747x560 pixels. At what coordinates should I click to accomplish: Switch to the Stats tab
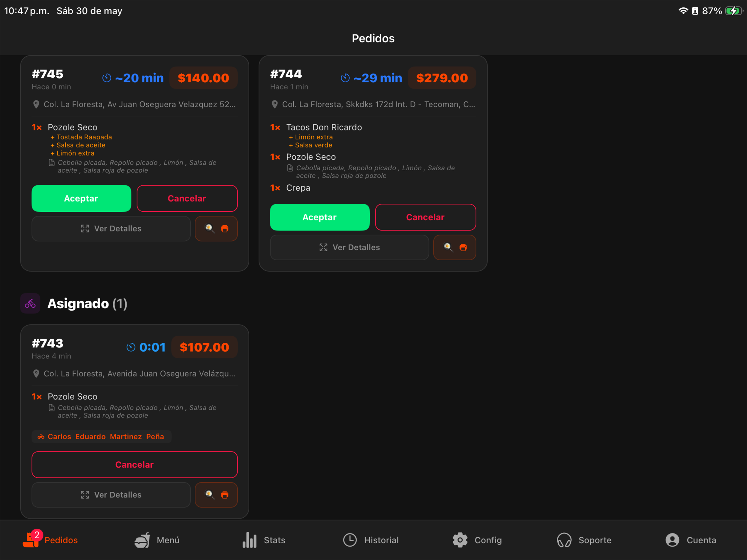point(264,540)
